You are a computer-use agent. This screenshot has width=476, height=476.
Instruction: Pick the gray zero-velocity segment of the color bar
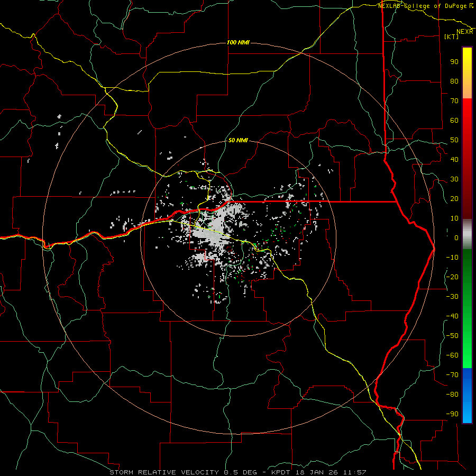click(x=467, y=234)
